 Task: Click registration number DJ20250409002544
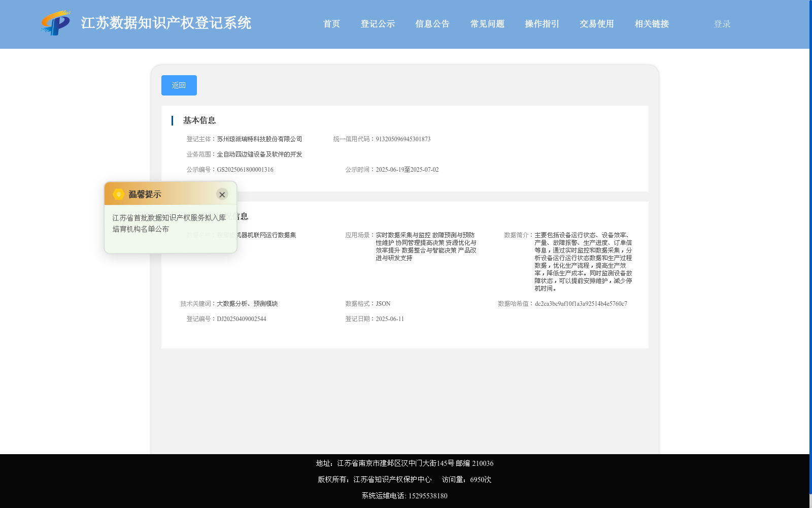pos(242,319)
